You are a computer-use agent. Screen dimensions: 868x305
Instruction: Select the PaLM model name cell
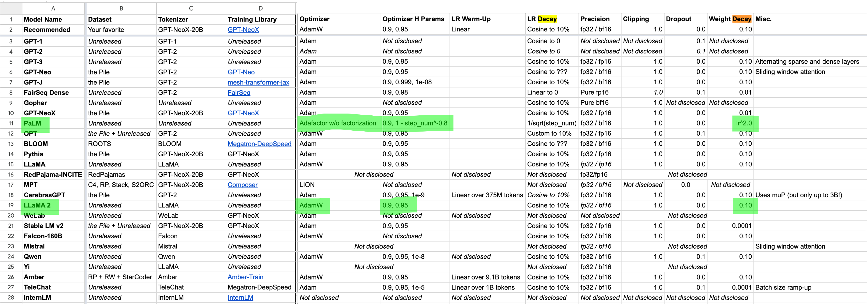tap(53, 124)
